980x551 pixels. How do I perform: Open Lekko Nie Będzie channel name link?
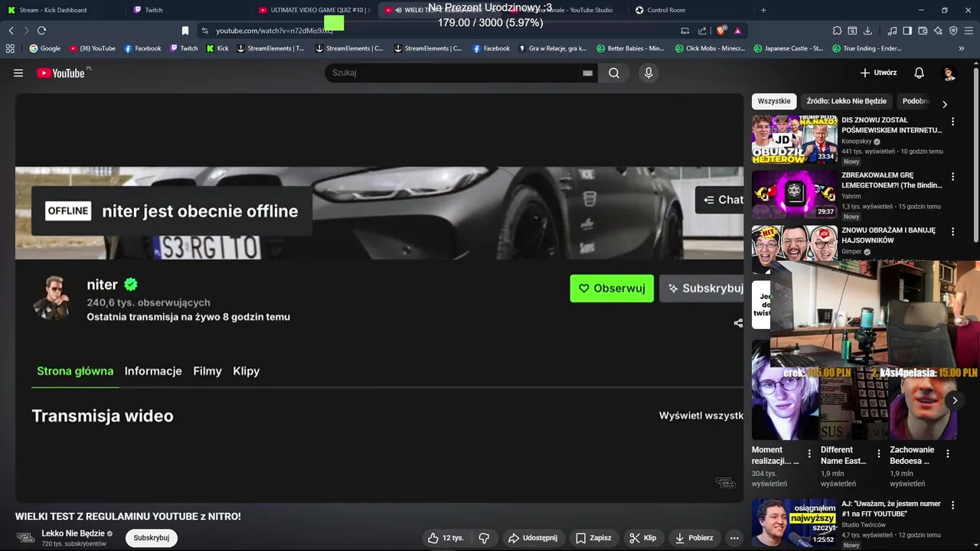point(73,533)
